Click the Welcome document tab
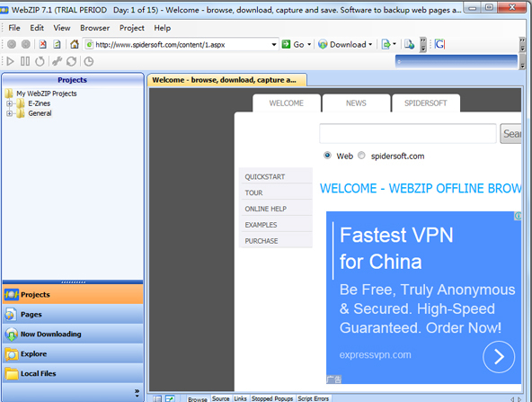 (226, 80)
